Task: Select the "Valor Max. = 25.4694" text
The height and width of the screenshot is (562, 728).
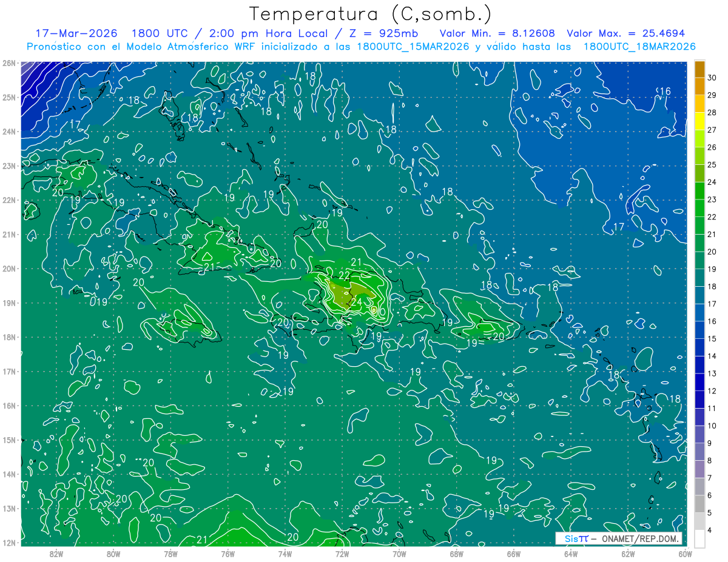Action: (625, 33)
